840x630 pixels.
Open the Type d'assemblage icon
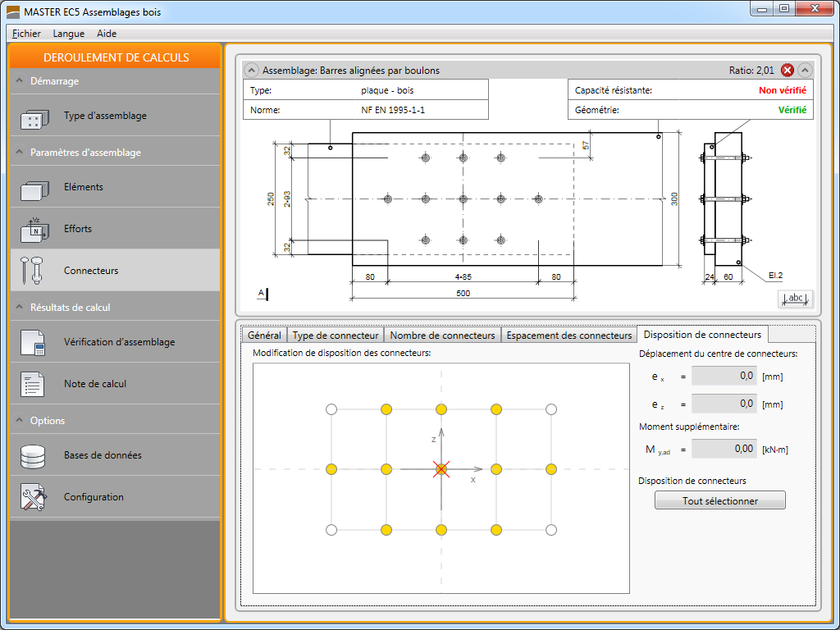34,118
